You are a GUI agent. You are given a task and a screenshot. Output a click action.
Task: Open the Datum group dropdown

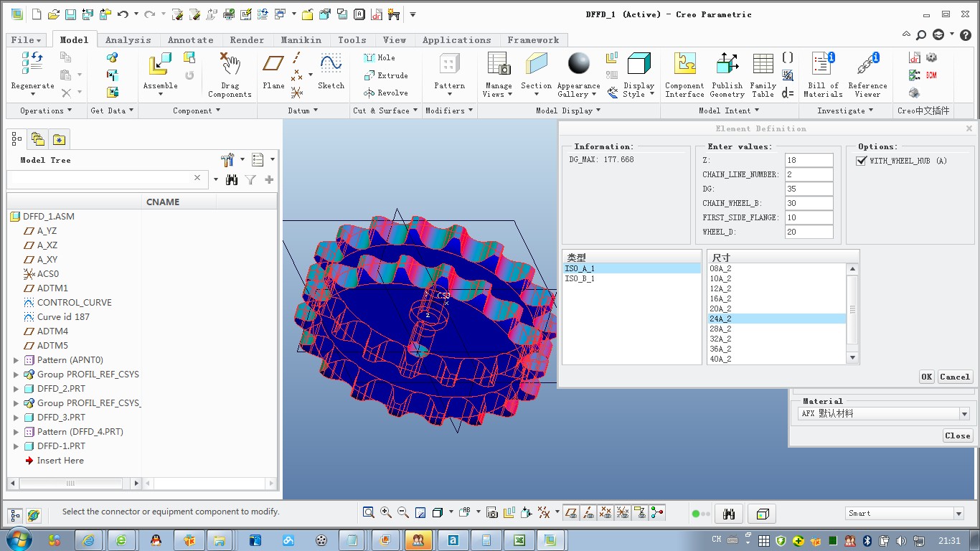coord(303,110)
